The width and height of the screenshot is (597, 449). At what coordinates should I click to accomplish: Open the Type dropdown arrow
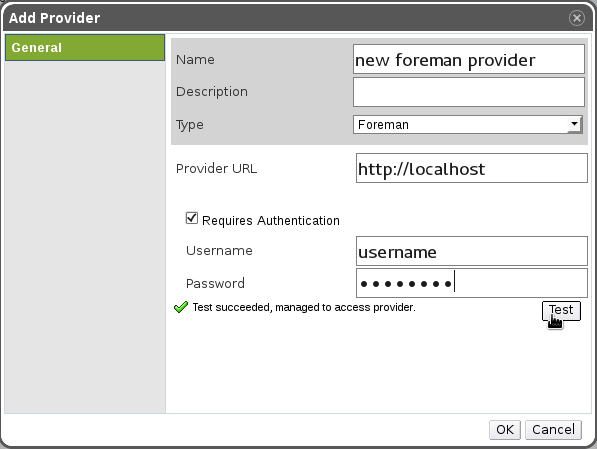tap(574, 125)
